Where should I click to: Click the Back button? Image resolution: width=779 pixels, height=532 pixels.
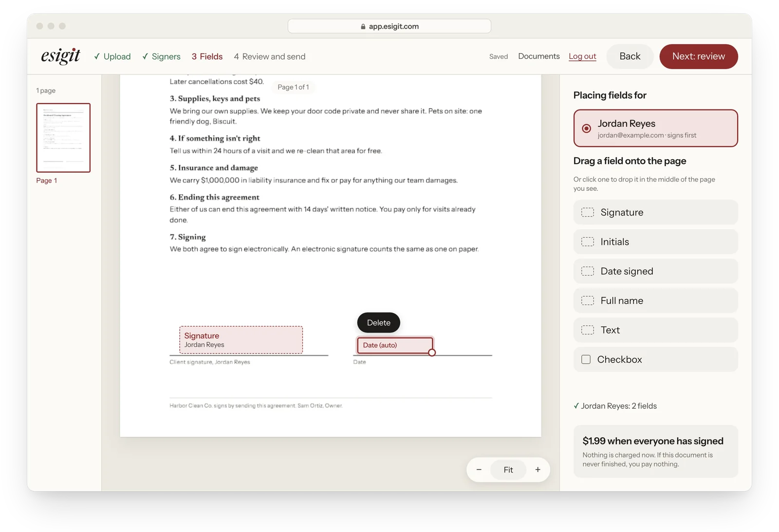pyautogui.click(x=630, y=56)
